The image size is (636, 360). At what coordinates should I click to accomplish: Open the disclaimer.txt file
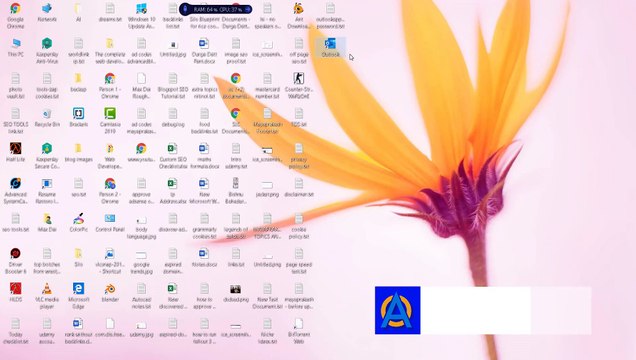point(299,187)
